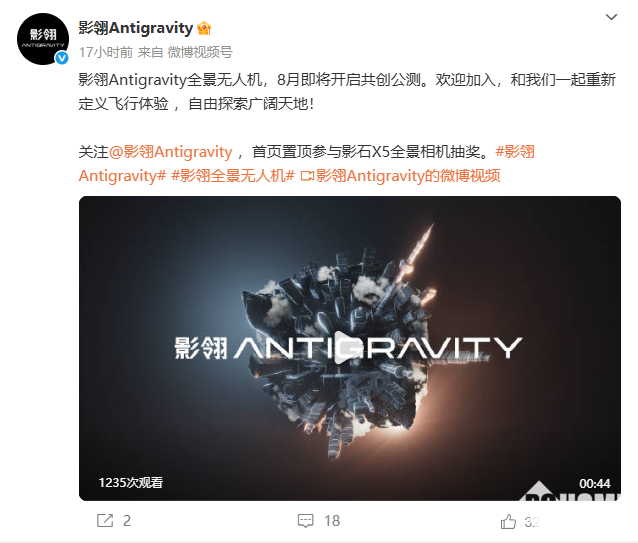Click the 17小时前 timestamp
The width and height of the screenshot is (638, 543).
point(106,52)
